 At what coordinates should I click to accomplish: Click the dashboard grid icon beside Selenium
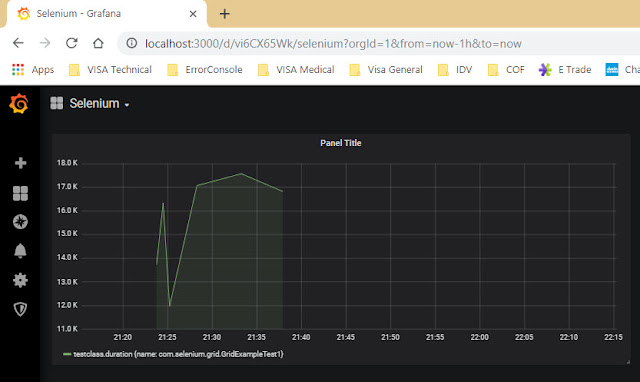57,103
